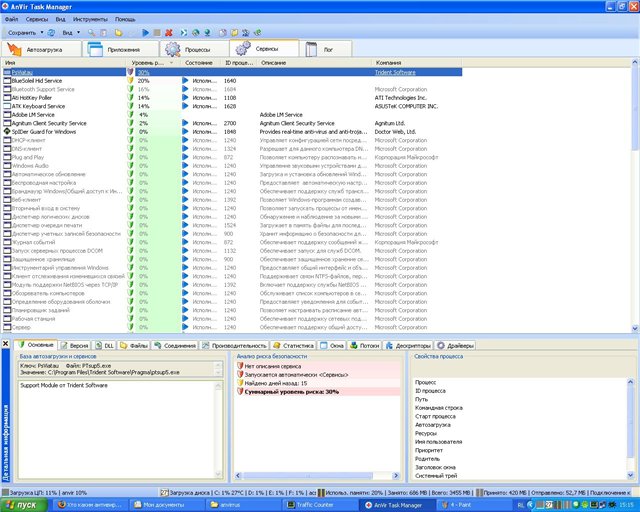Screen dimensions: 640x512
Task: Click the play status icon on BlueSoleil Hid Service row
Action: coord(185,80)
